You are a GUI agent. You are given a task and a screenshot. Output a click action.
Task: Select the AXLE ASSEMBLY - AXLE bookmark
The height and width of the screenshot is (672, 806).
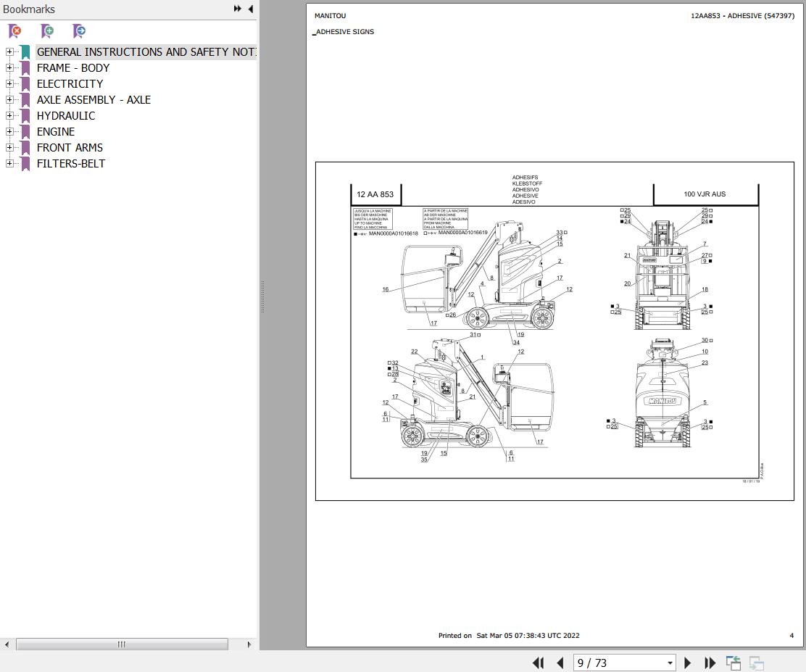coord(94,99)
